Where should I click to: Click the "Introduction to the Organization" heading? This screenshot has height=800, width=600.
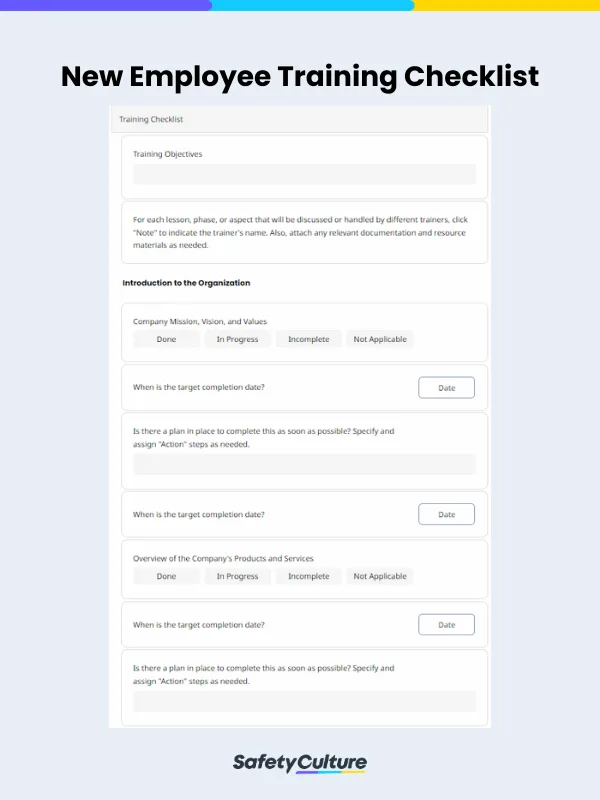click(x=187, y=283)
